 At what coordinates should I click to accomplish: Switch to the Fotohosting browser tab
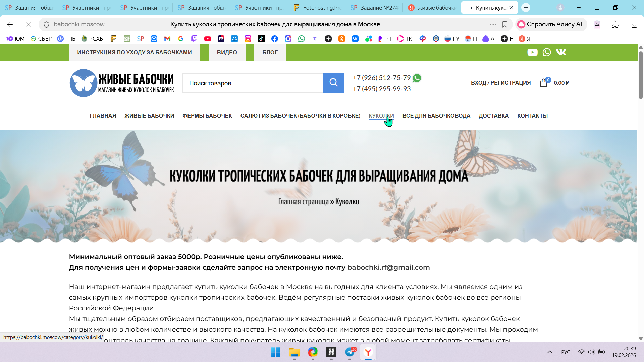tap(317, 7)
